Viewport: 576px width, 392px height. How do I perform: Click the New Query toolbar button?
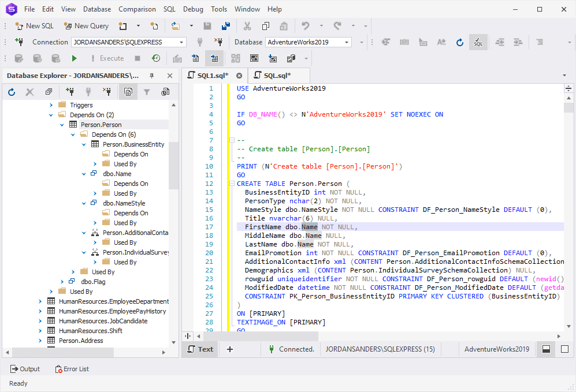tap(86, 26)
